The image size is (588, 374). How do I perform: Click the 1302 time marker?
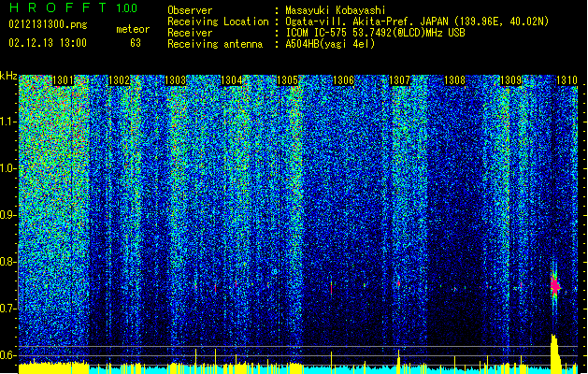coord(119,80)
